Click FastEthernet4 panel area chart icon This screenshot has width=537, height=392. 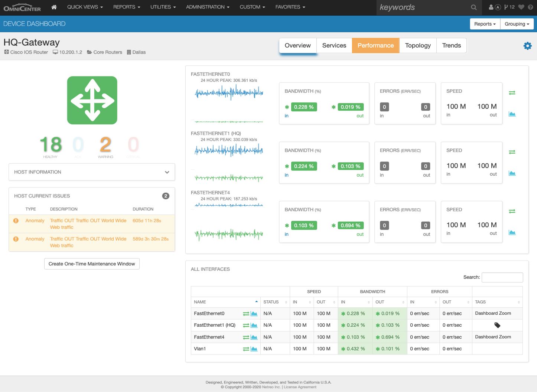point(512,232)
